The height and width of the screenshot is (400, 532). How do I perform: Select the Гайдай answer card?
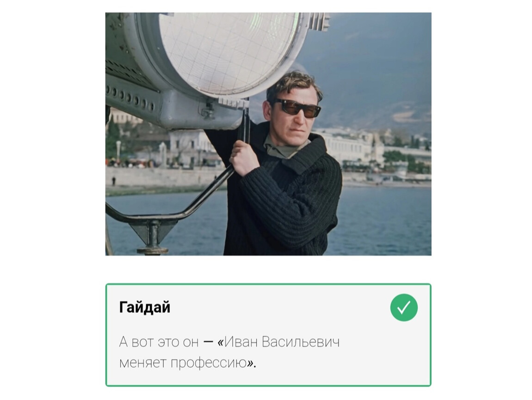pos(268,335)
